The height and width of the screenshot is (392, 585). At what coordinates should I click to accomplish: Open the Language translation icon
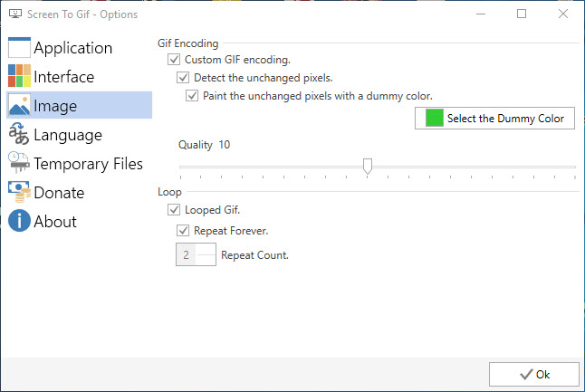(19, 133)
